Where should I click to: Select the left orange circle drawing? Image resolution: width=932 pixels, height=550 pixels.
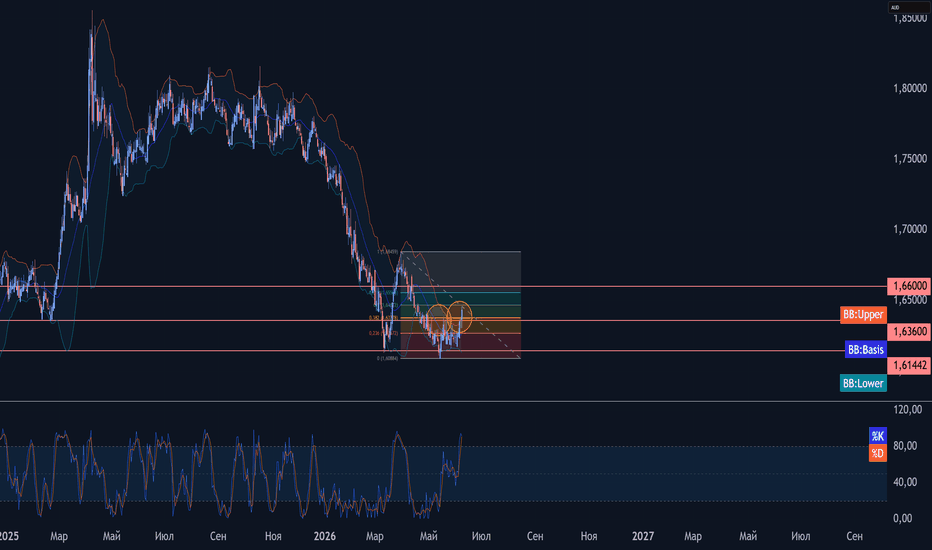point(439,319)
